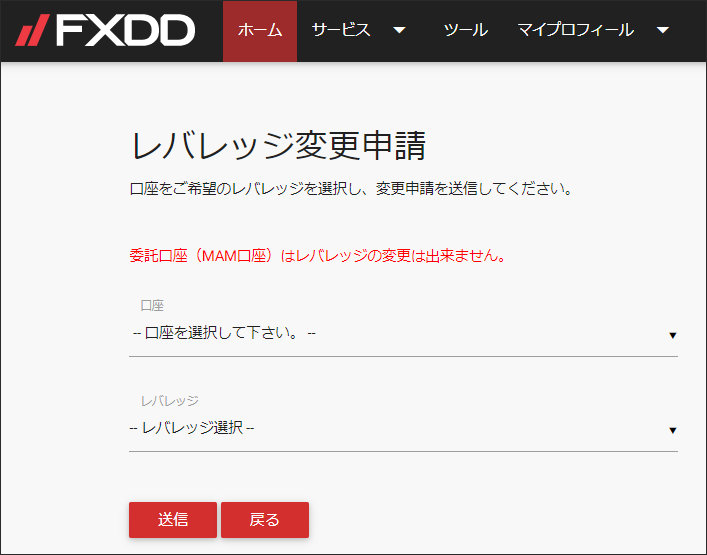Click the レバレッジ dropdown arrow
This screenshot has height=555, width=707.
tap(673, 431)
